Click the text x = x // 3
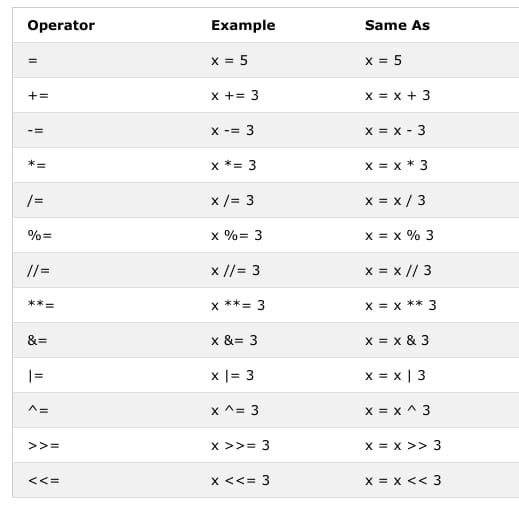Screen dimensions: 519x512 (398, 270)
